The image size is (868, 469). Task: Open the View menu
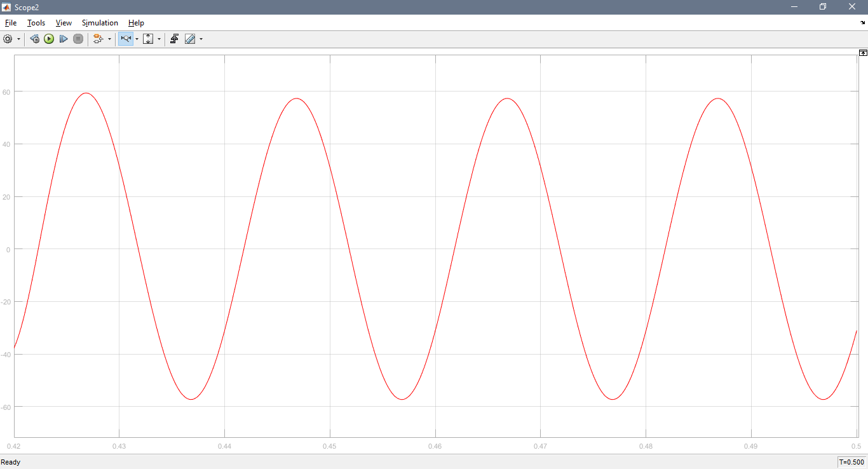tap(64, 23)
